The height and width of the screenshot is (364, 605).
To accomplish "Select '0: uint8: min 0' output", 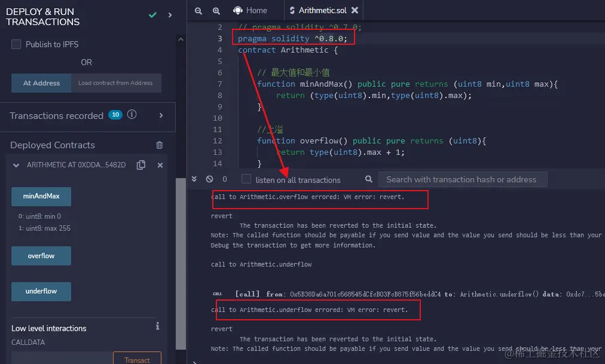I will coord(39,216).
